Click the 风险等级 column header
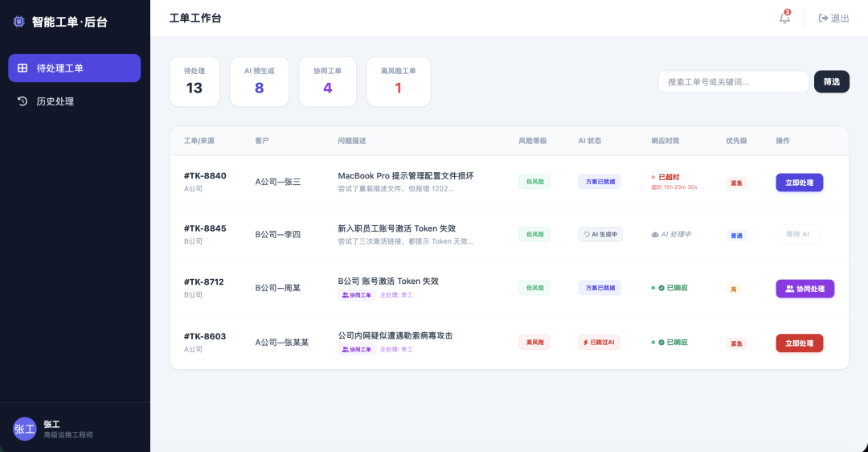This screenshot has width=868, height=452. click(533, 141)
